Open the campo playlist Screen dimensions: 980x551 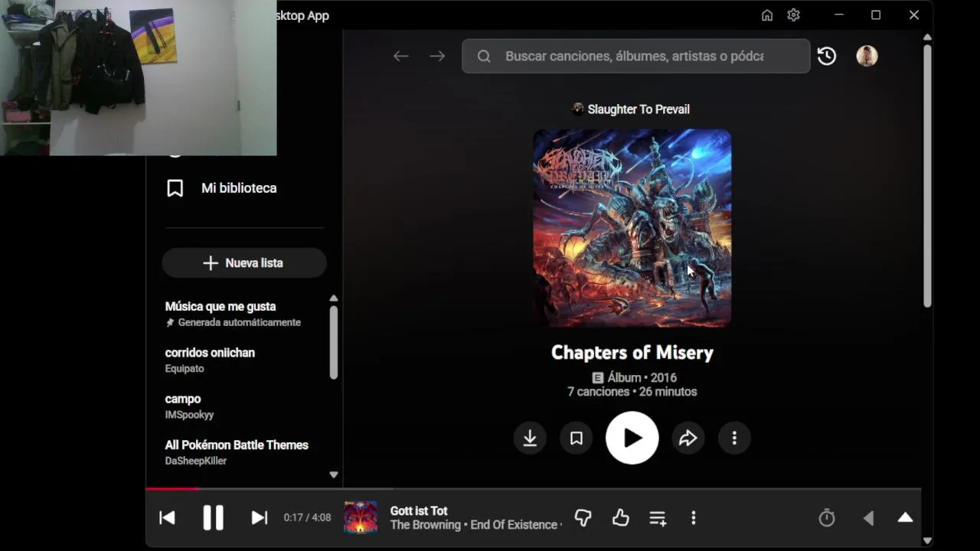(183, 399)
